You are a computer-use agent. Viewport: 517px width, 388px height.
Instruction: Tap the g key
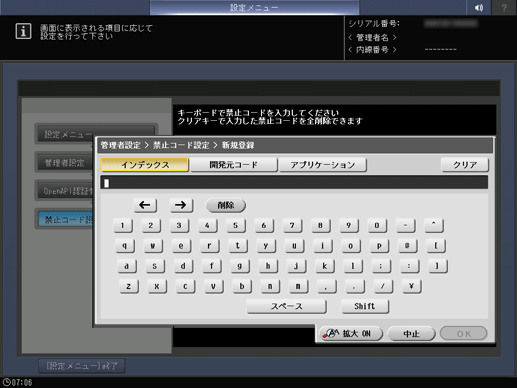(x=240, y=266)
